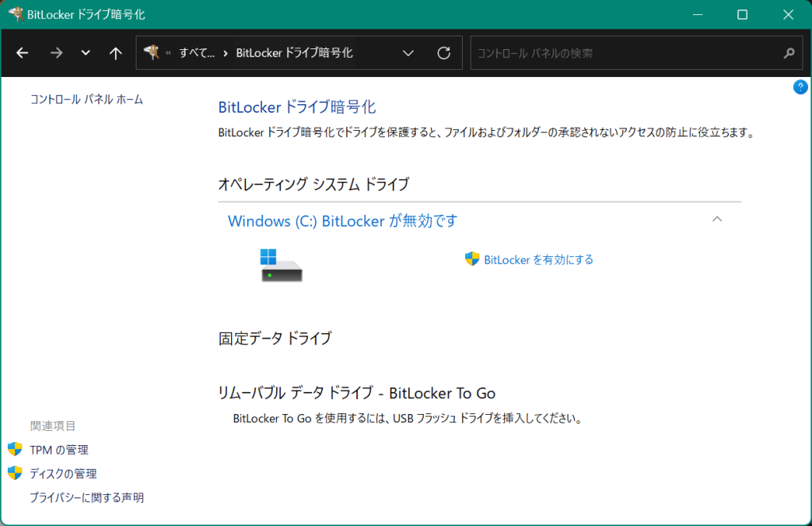The width and height of the screenshot is (812, 526).
Task: Go to コントロール パネル ホーム
Action: click(87, 99)
